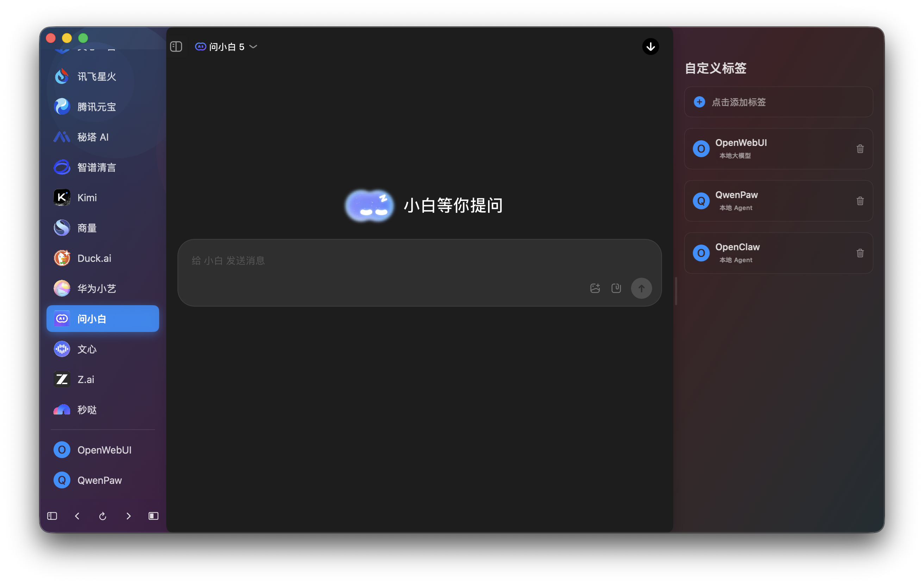The height and width of the screenshot is (585, 924).
Task: Click 点击添加标签 to add a tag
Action: [778, 102]
